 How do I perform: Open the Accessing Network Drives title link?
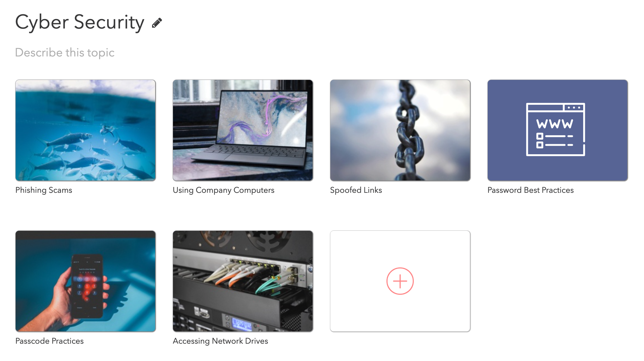[220, 341]
